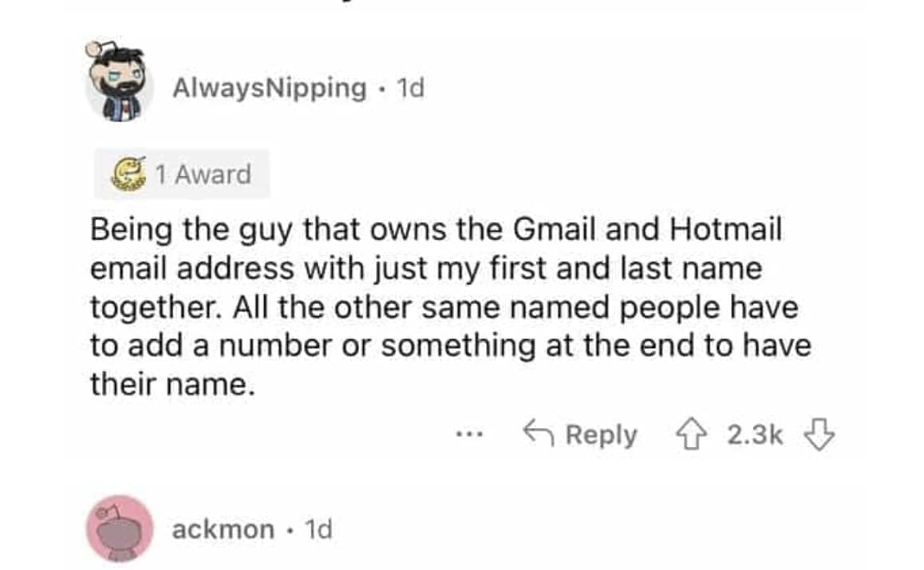Click the word "Gmail" in the comment
Viewport: 924px width, 570px height.
[553, 230]
